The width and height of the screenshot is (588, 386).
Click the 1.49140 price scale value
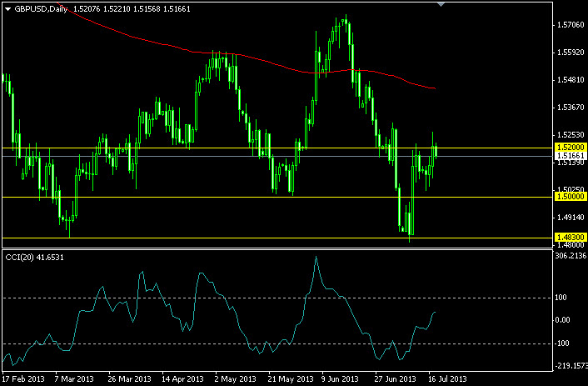(x=571, y=218)
